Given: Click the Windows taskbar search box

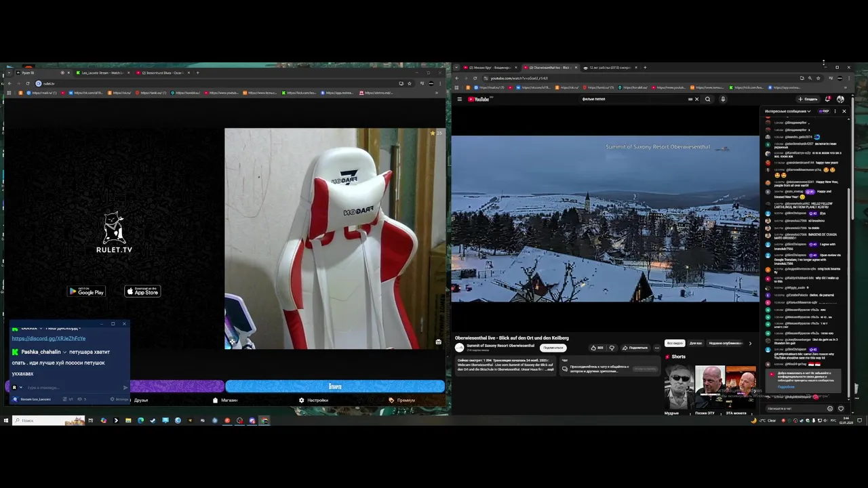Looking at the screenshot, I should tap(49, 420).
